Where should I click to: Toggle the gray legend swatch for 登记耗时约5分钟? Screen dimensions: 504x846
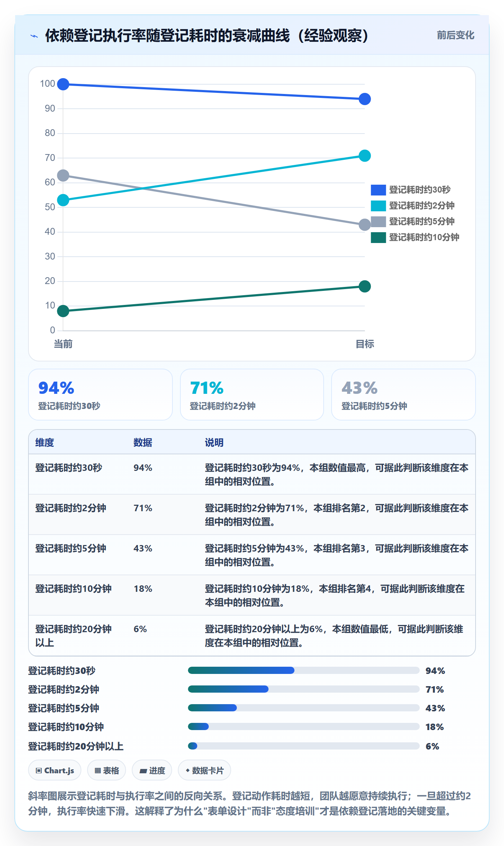[378, 221]
